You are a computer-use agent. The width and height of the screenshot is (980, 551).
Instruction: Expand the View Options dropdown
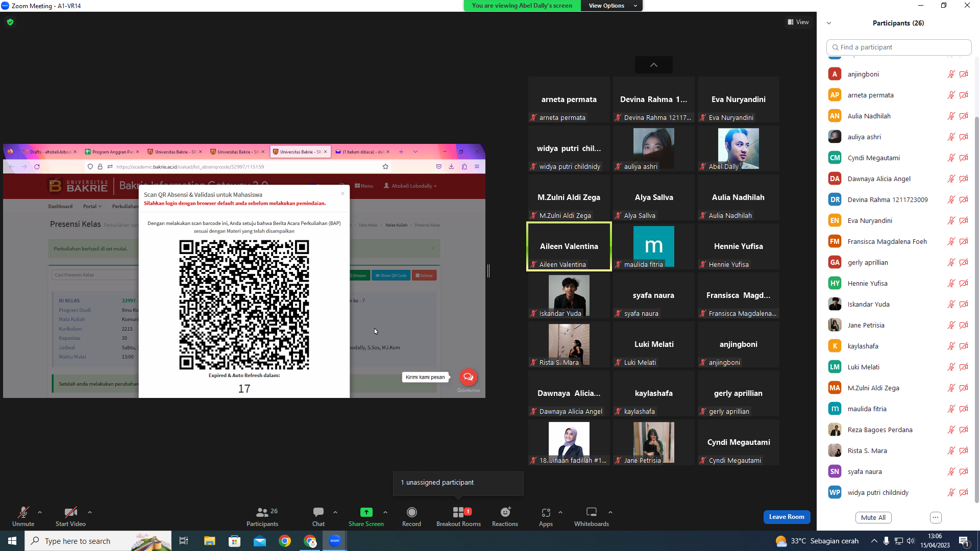(611, 6)
